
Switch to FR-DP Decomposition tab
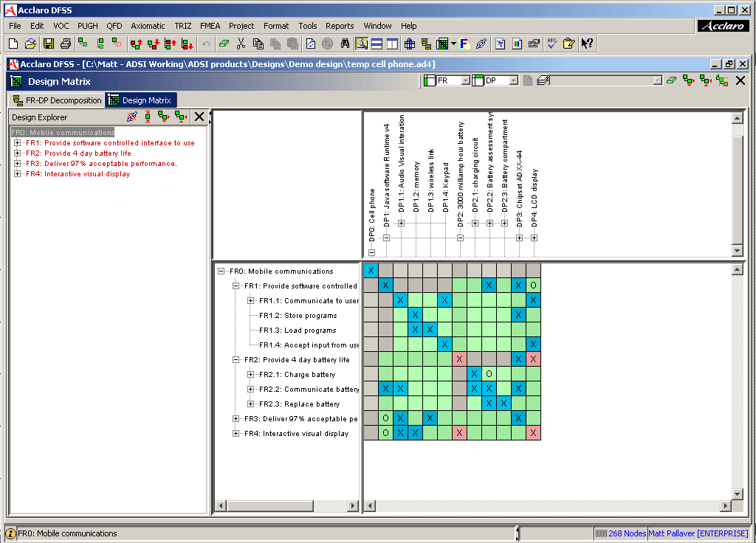[x=58, y=100]
